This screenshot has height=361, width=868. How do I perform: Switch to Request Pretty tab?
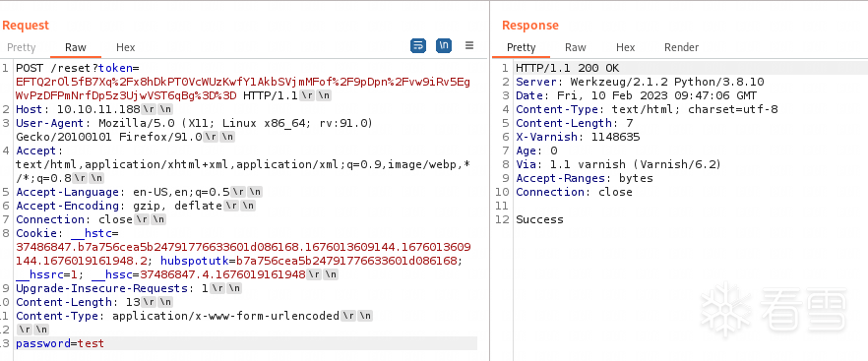point(22,47)
